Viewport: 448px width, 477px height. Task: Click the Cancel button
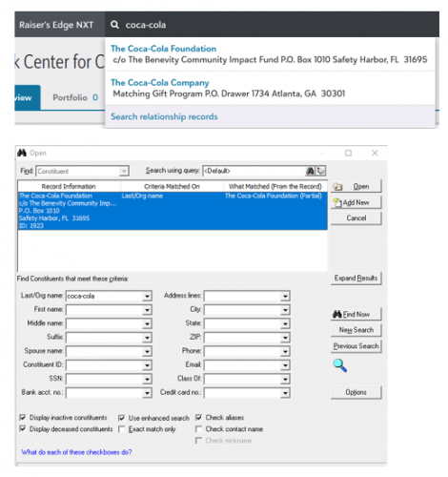click(356, 218)
